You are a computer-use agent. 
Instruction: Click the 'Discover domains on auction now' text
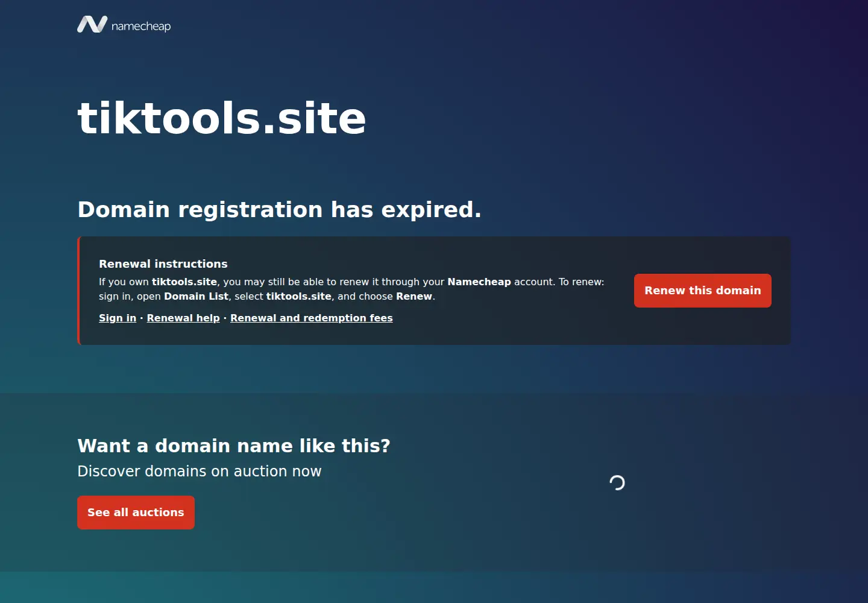coord(200,471)
